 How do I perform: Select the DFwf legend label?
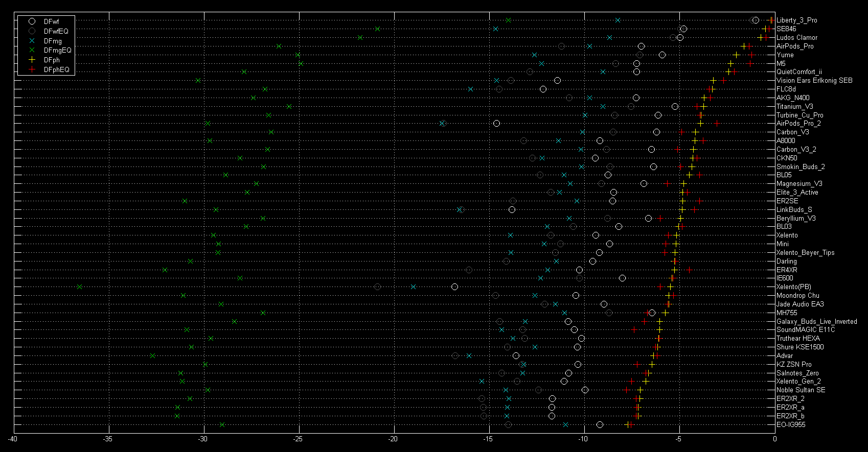coord(51,21)
